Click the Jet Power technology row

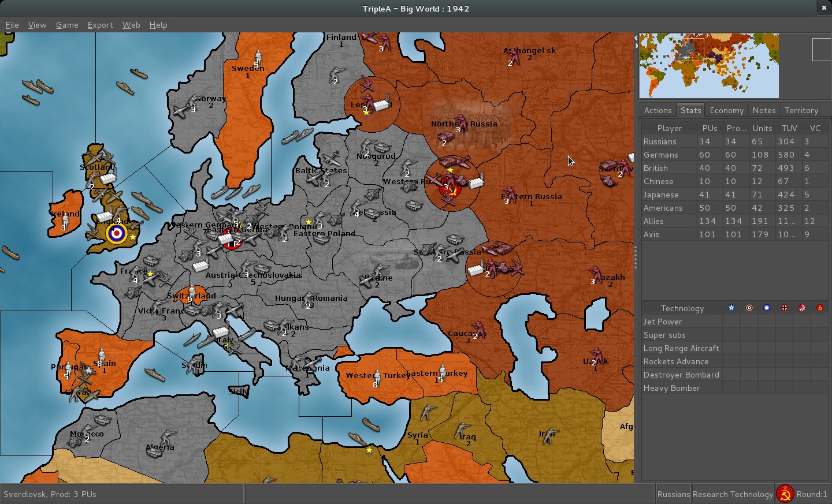tap(735, 322)
